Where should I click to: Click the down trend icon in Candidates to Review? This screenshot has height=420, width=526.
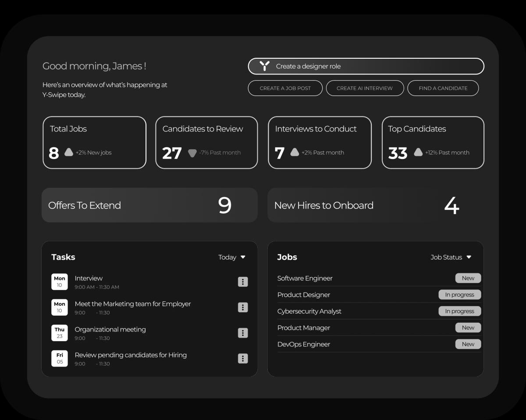pos(192,153)
